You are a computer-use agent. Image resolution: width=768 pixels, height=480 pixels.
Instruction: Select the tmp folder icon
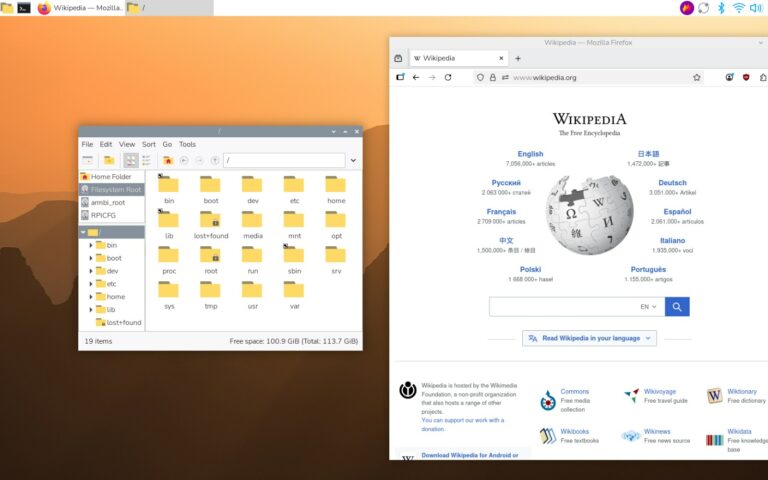click(211, 290)
